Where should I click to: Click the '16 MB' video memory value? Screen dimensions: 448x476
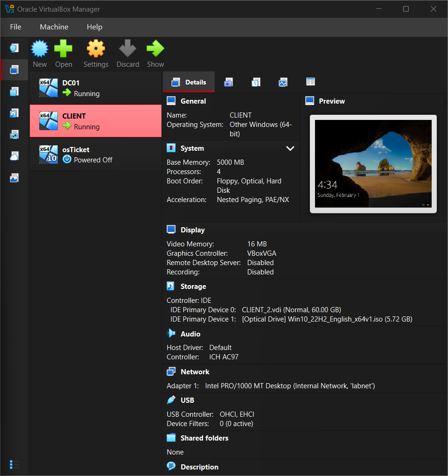pyautogui.click(x=257, y=244)
